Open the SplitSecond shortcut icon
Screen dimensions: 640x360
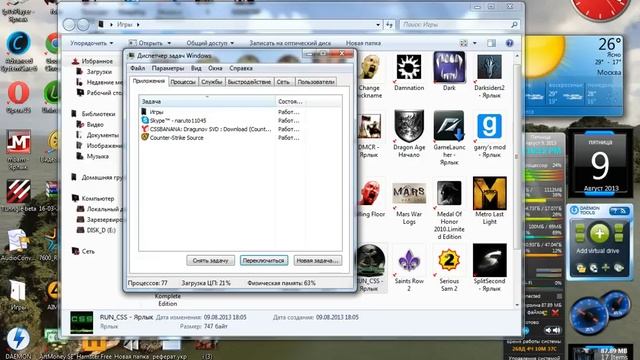tap(489, 260)
